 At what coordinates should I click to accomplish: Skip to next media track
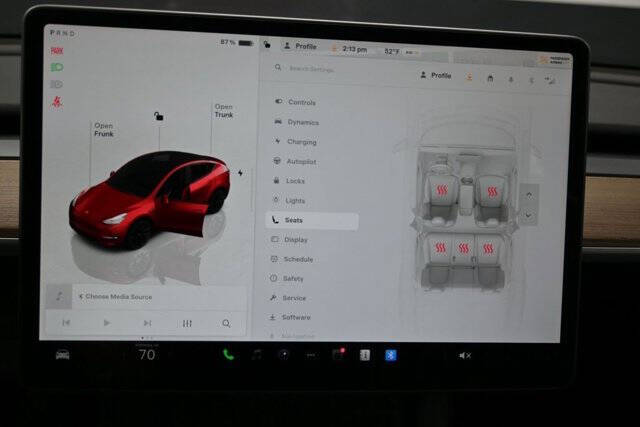point(147,323)
